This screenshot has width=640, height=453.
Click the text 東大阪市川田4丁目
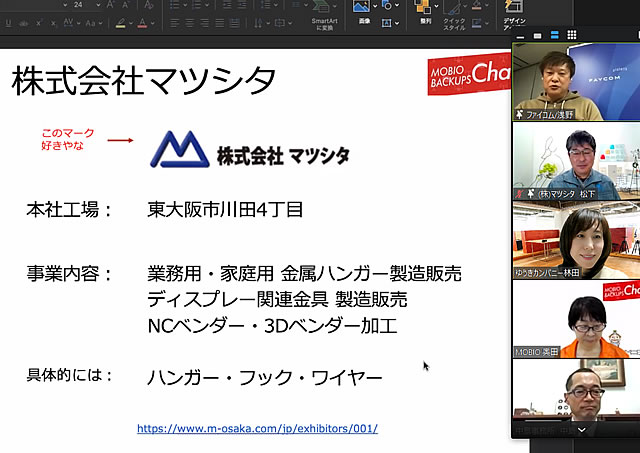tap(225, 210)
